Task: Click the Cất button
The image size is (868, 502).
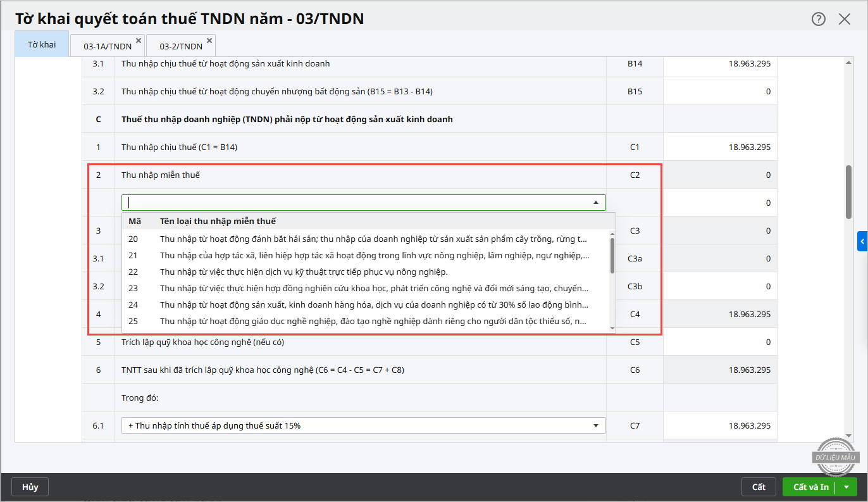Action: coord(759,487)
